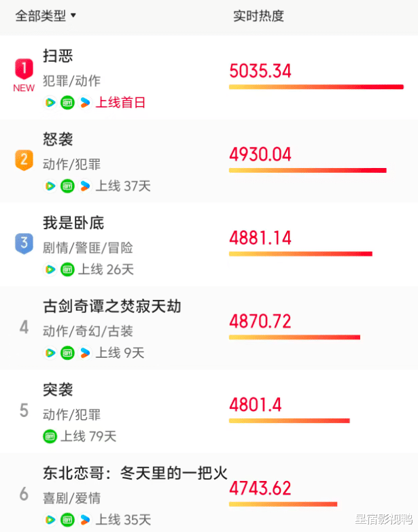
Task: Click the iQiyi icon under 怒袭
Action: point(67,186)
